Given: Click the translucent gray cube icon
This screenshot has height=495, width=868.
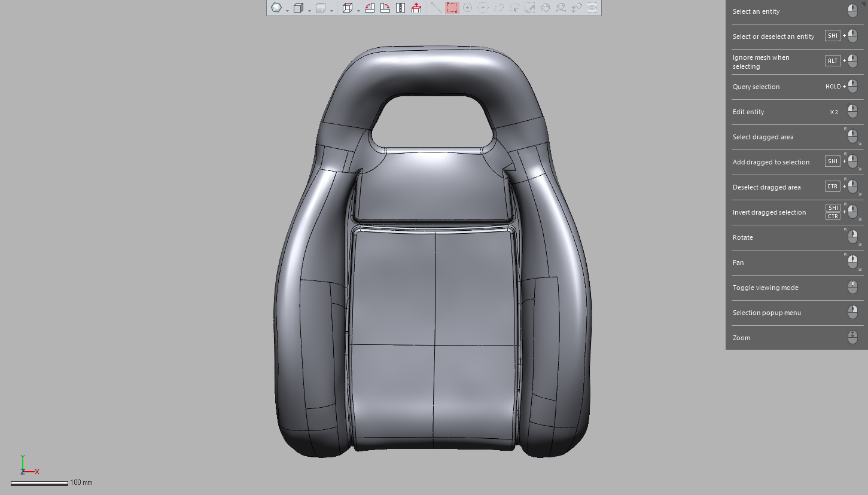Looking at the screenshot, I should [x=321, y=8].
